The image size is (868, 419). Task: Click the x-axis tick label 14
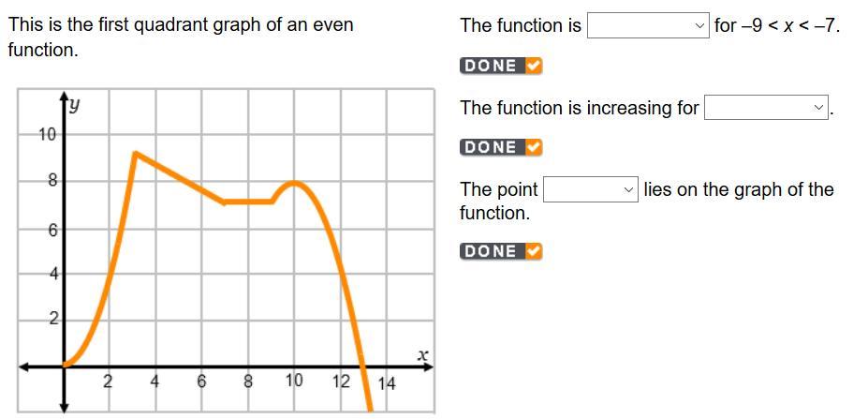[387, 383]
